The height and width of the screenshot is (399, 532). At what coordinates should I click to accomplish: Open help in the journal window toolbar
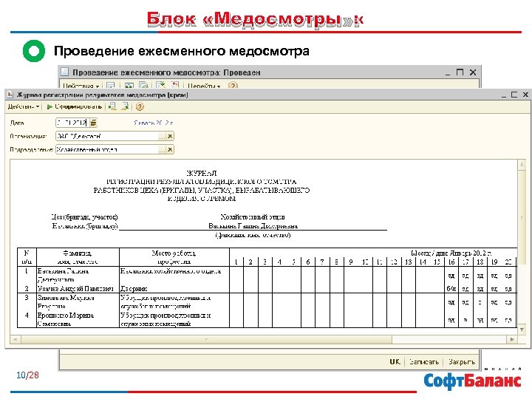(140, 106)
